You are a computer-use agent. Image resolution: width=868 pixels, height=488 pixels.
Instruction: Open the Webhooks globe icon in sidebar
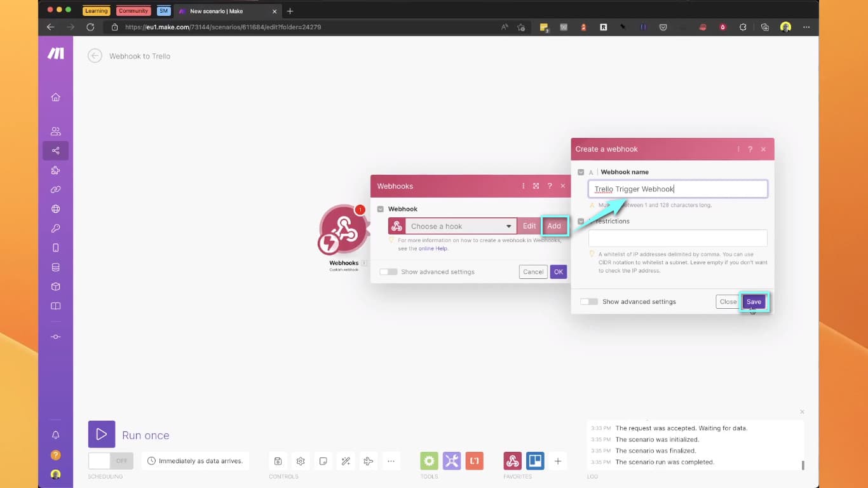point(55,209)
